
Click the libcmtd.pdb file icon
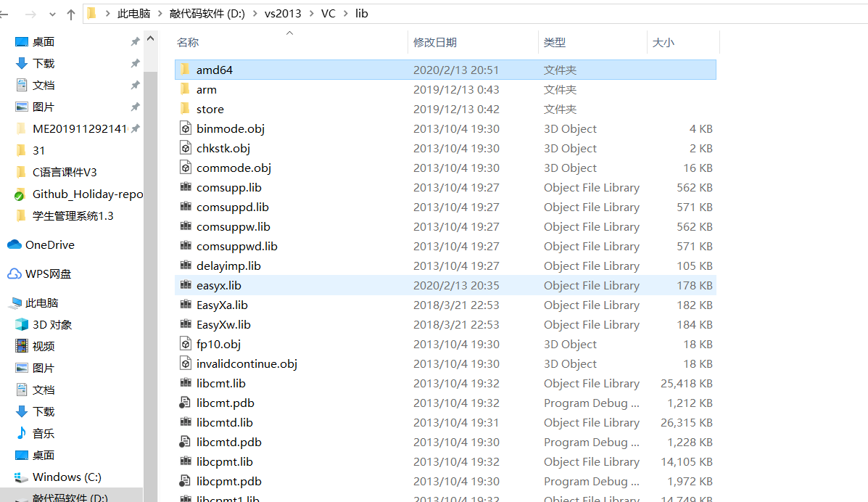click(186, 442)
